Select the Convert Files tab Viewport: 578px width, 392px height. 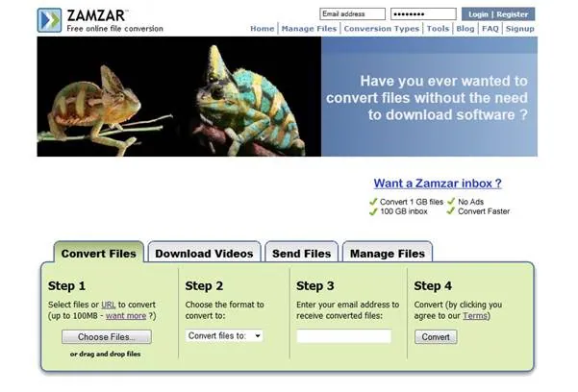(98, 253)
